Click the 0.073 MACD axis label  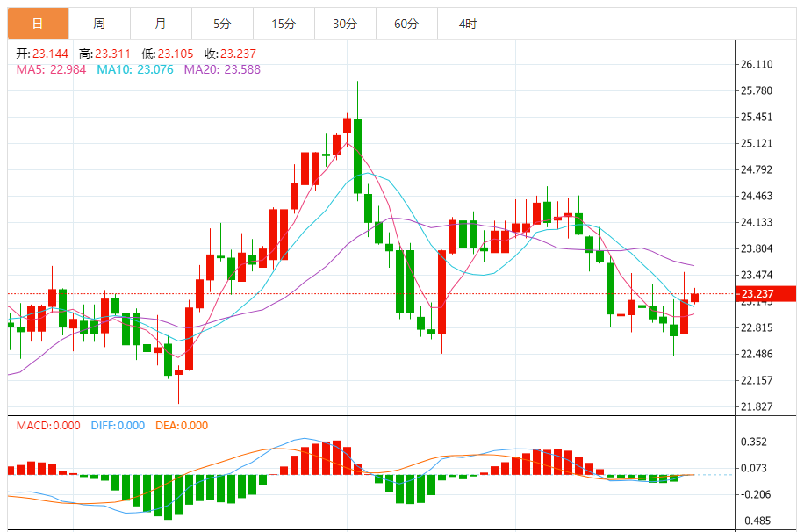pos(754,469)
